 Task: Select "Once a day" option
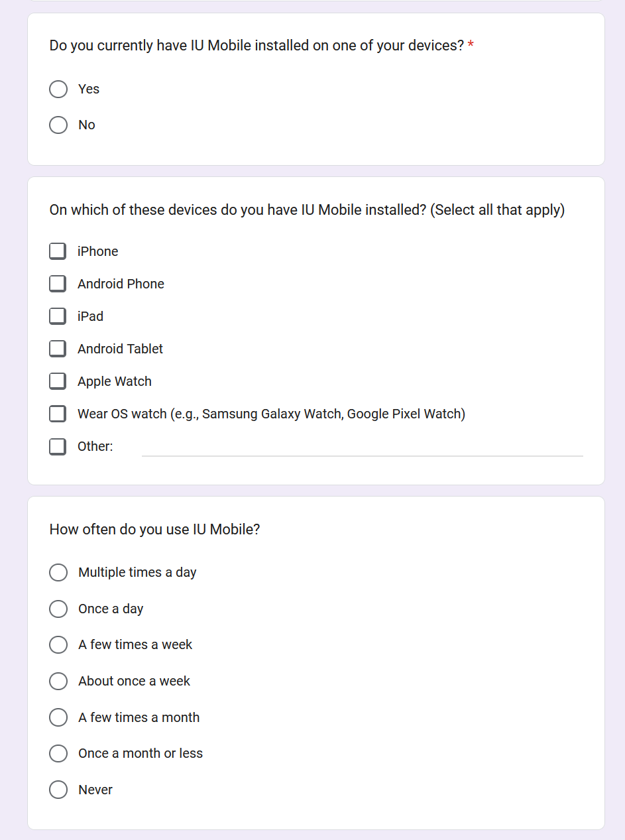click(58, 609)
